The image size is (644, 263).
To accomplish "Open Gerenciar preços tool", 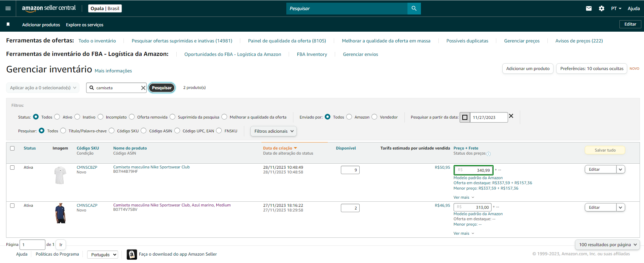I will pos(522,41).
